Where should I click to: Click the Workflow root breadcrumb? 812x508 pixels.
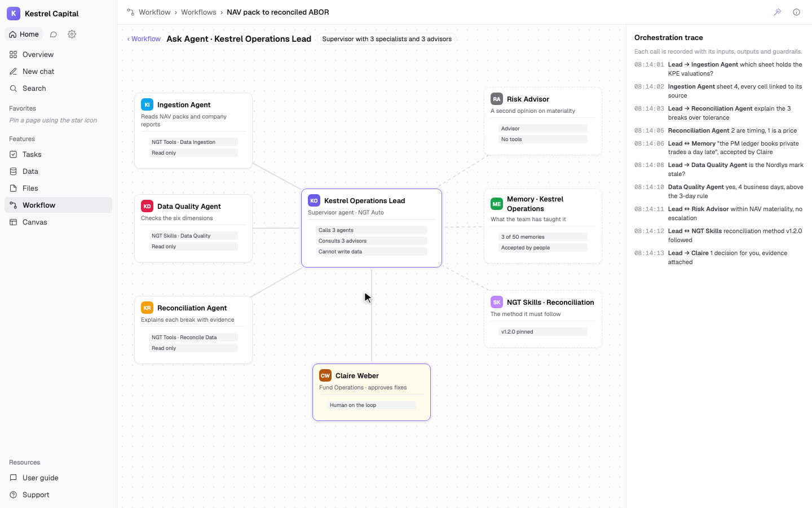(x=155, y=12)
